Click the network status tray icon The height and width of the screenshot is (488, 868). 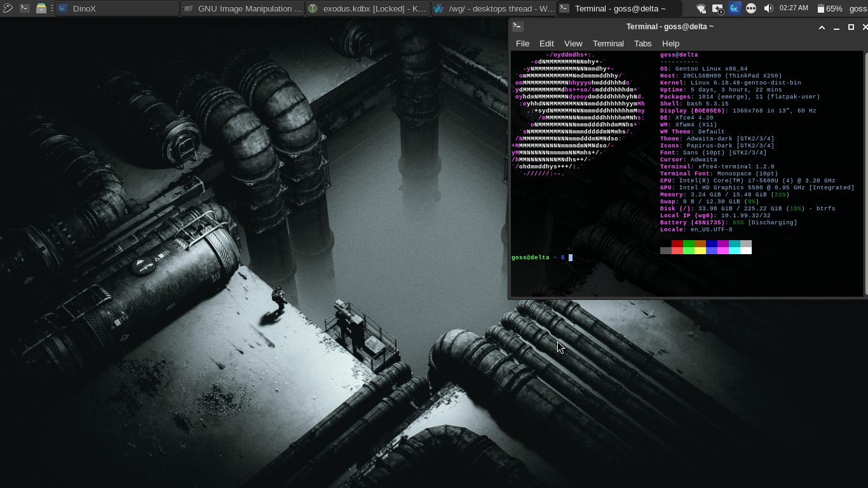pyautogui.click(x=701, y=8)
